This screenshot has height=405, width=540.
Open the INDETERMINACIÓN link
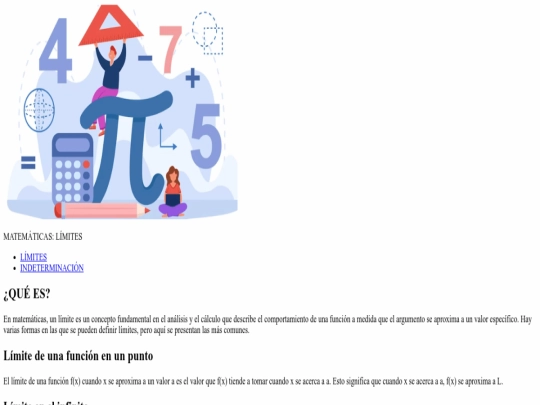pyautogui.click(x=52, y=268)
